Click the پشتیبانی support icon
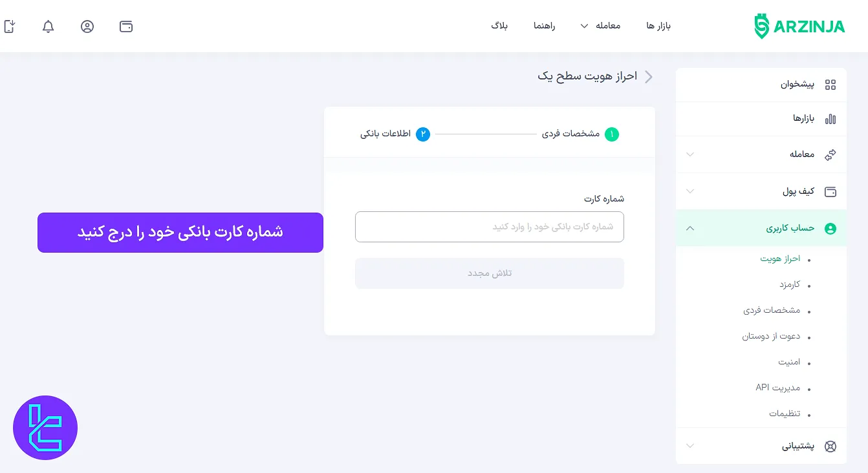Viewport: 868px width, 473px height. point(831,446)
